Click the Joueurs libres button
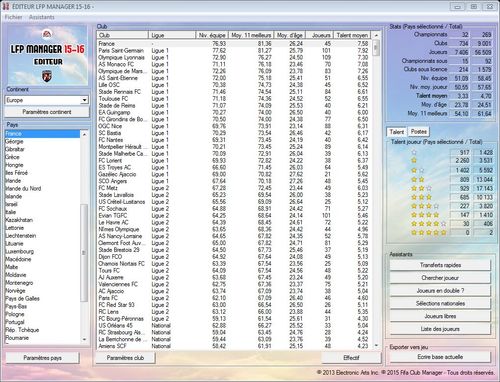Screen dimensions: 500x382 440,316
